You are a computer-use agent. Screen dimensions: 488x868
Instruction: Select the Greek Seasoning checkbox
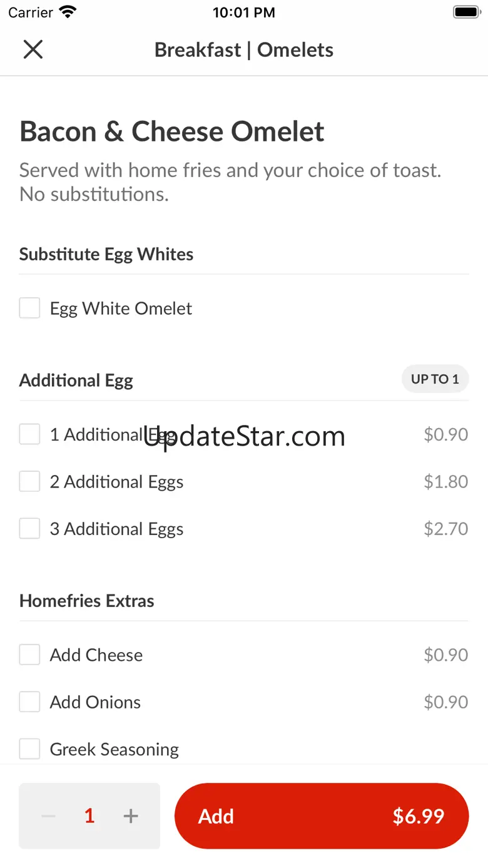tap(29, 749)
